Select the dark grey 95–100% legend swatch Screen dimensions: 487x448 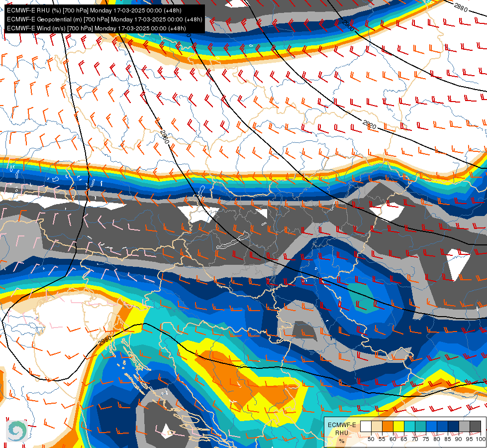[475, 427]
